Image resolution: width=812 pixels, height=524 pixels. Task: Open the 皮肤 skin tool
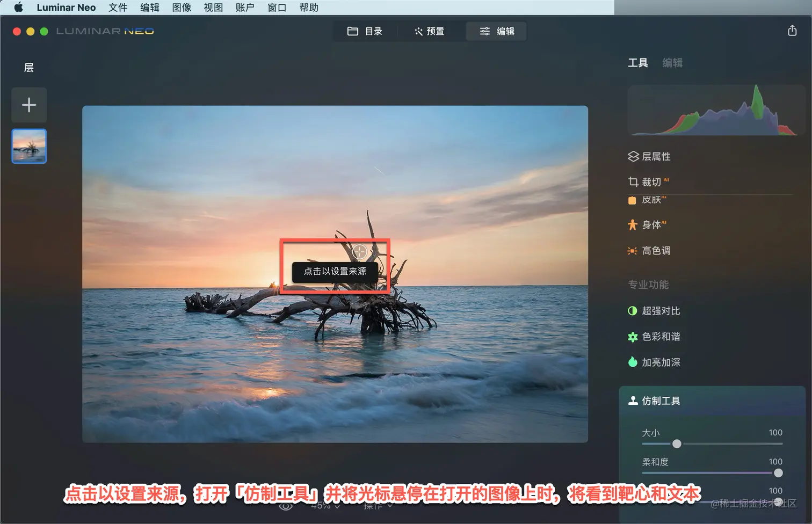coord(647,200)
